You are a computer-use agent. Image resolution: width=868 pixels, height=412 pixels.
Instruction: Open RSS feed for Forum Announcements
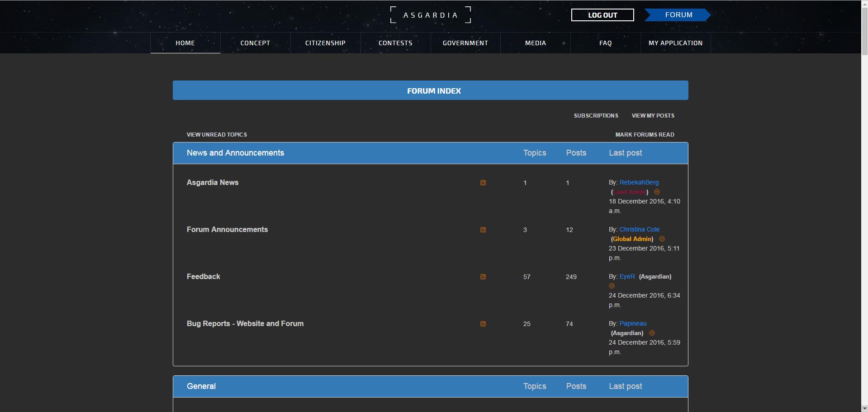click(483, 230)
